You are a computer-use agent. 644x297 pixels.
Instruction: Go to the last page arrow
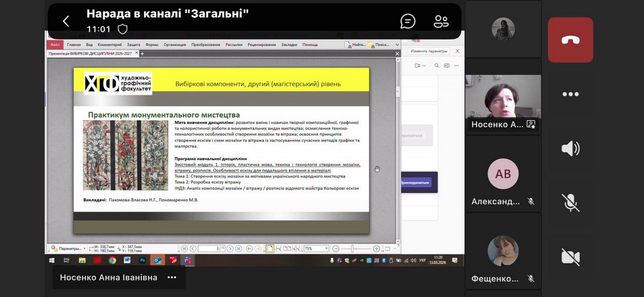(x=238, y=249)
